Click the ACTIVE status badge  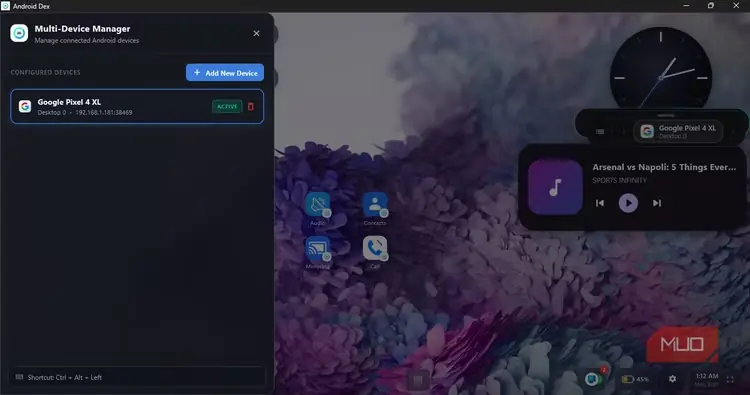[x=227, y=107]
